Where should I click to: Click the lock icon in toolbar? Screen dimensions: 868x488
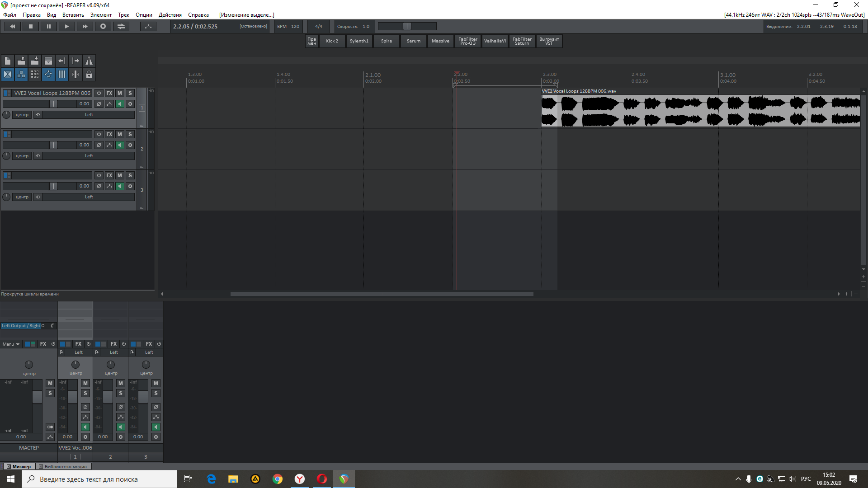click(89, 75)
